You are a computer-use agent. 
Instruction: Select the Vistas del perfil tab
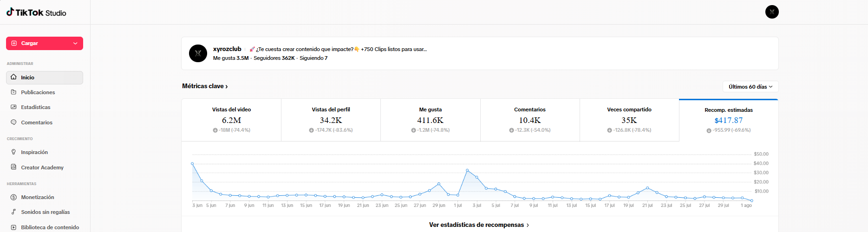(331, 120)
